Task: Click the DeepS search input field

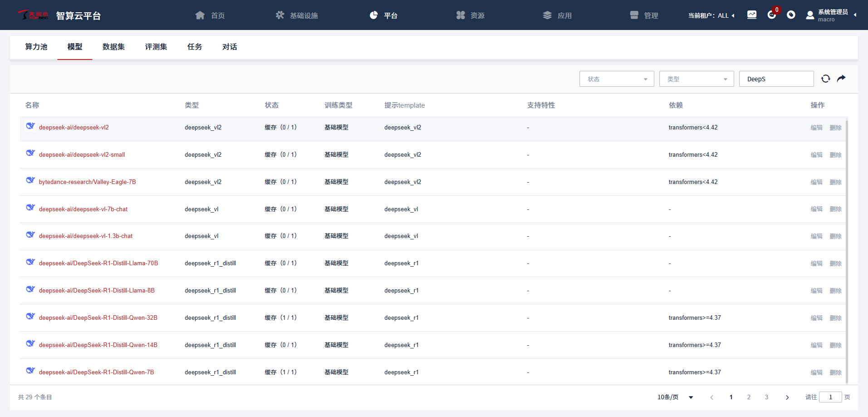Action: pyautogui.click(x=776, y=79)
